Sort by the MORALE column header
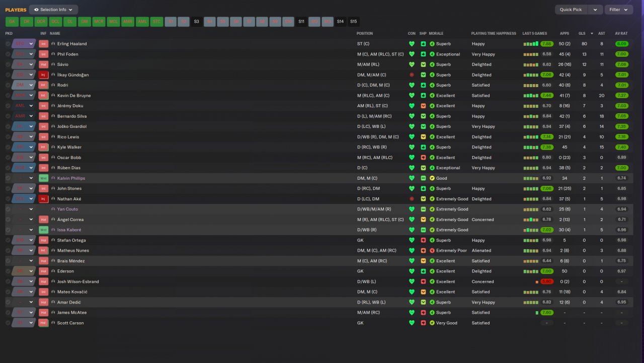 coord(436,33)
